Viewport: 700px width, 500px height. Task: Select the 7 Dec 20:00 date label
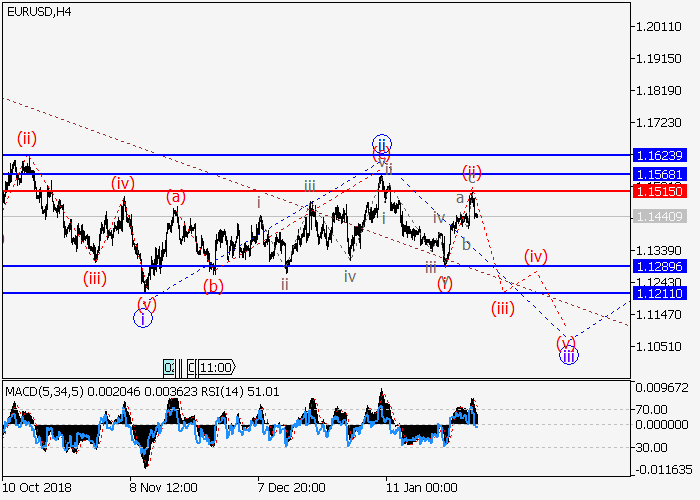292,487
